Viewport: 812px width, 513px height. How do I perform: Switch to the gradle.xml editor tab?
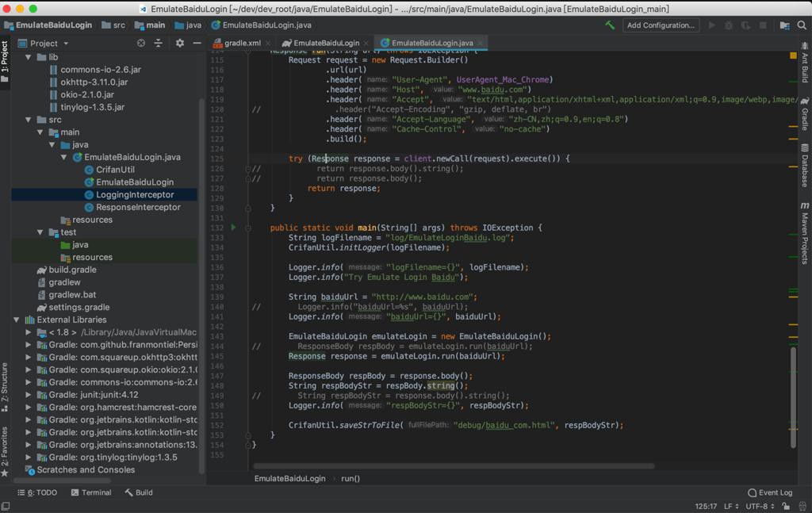pyautogui.click(x=241, y=43)
